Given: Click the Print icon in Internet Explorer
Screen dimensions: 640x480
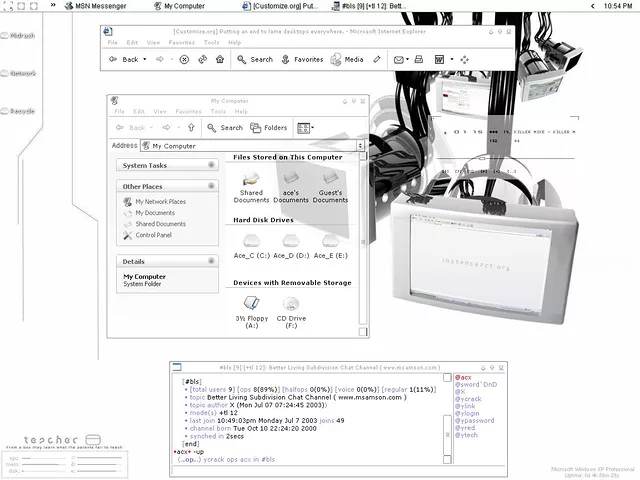Looking at the screenshot, I should [x=421, y=60].
